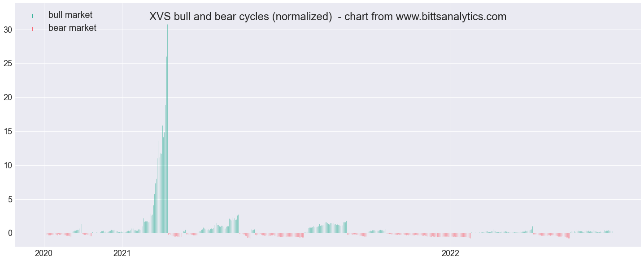Viewport: 644px width, 261px height.
Task: Click the chart title text
Action: (328, 17)
